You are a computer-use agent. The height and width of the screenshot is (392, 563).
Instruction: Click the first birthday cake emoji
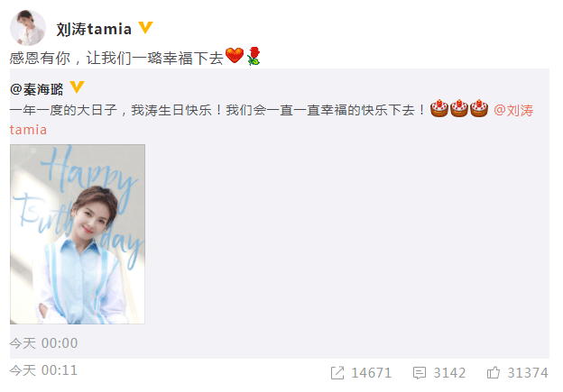pos(439,108)
